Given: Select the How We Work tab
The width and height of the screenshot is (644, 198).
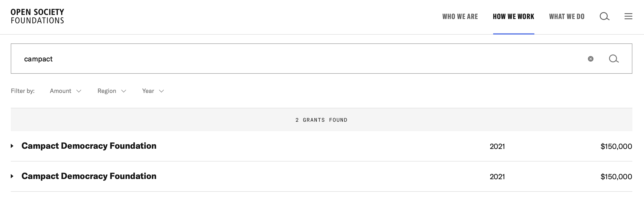Looking at the screenshot, I should 513,16.
